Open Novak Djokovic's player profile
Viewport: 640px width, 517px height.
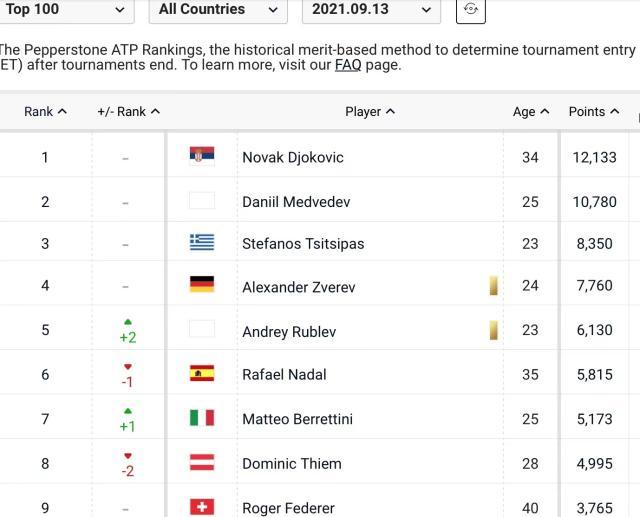click(292, 157)
